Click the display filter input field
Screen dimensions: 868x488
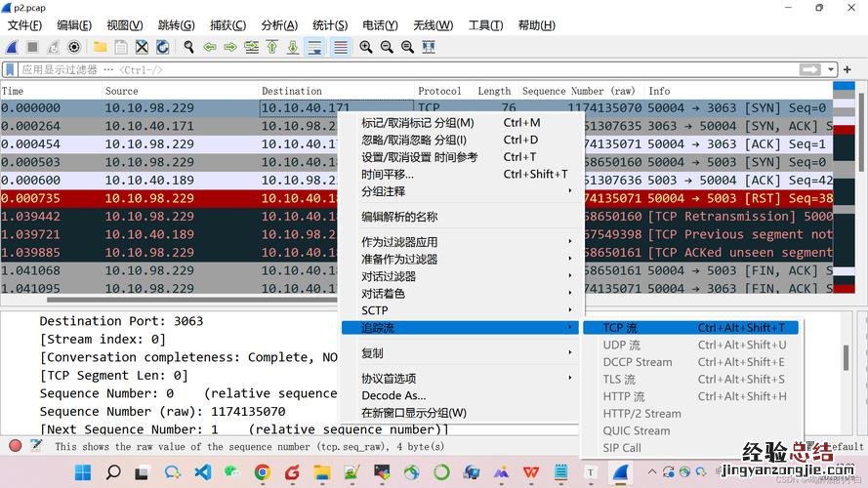[391, 69]
